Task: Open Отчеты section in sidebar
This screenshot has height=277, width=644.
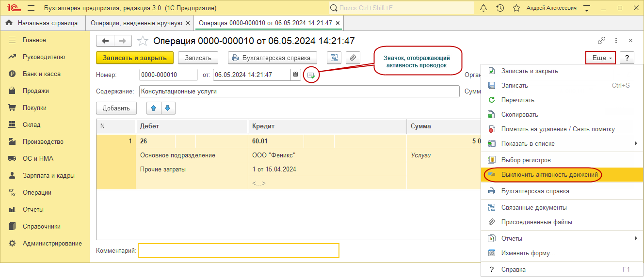Action: click(45, 209)
